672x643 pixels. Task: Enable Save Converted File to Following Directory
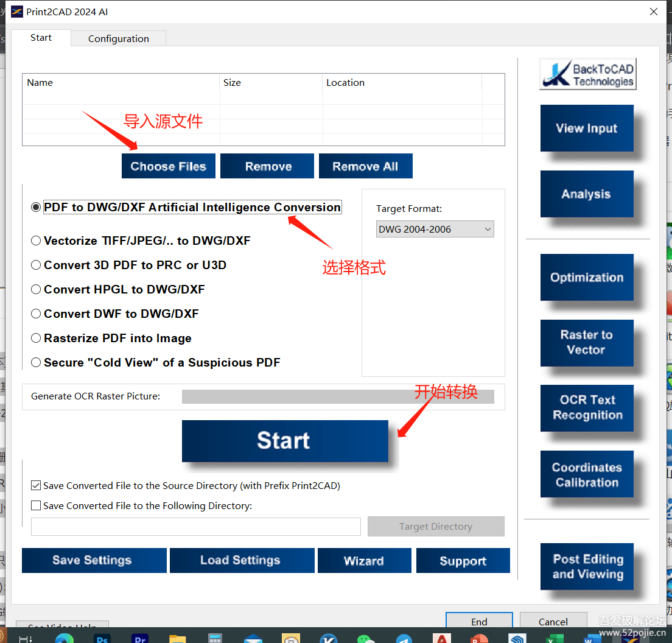(x=36, y=506)
